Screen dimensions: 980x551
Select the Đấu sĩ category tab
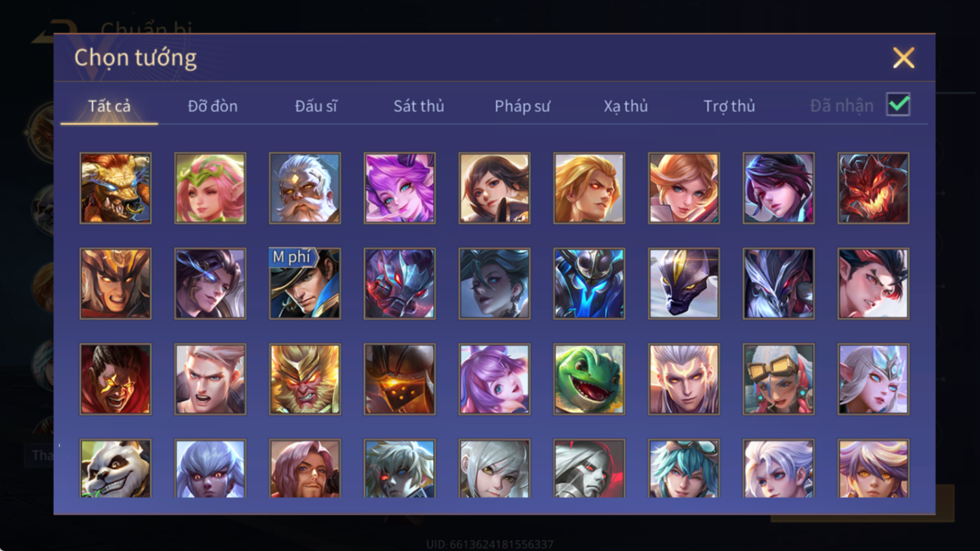click(316, 106)
